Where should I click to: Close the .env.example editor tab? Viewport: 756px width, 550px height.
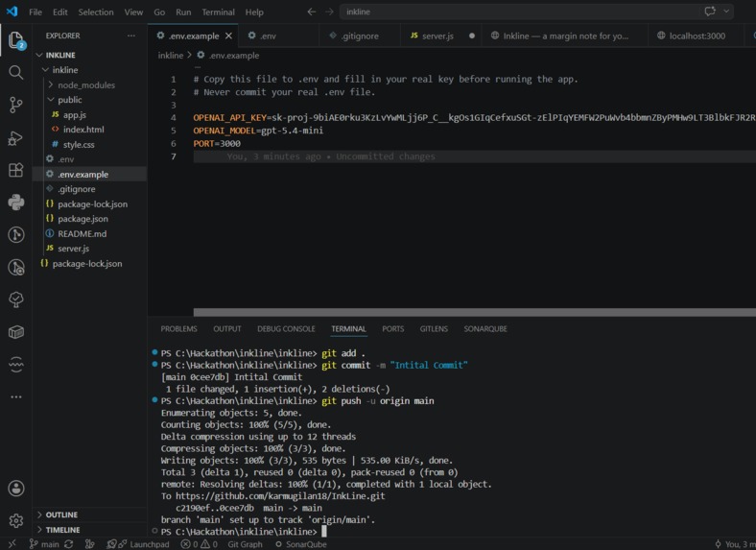click(x=228, y=36)
